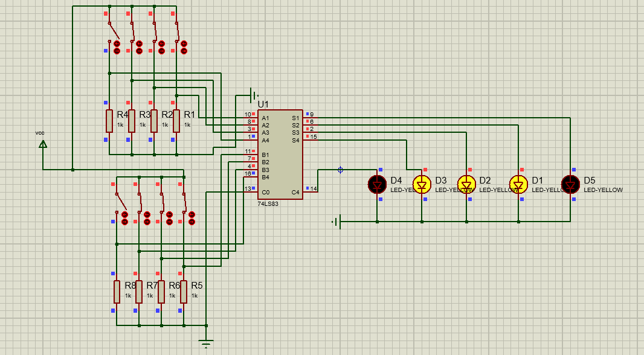Click the ground symbol below the LED row
644x355 pixels.
(x=337, y=222)
